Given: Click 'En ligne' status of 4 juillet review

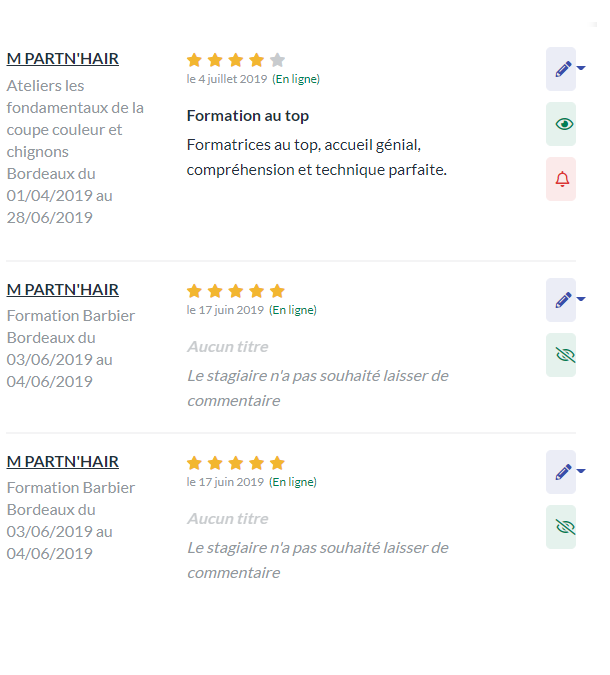Looking at the screenshot, I should (296, 79).
